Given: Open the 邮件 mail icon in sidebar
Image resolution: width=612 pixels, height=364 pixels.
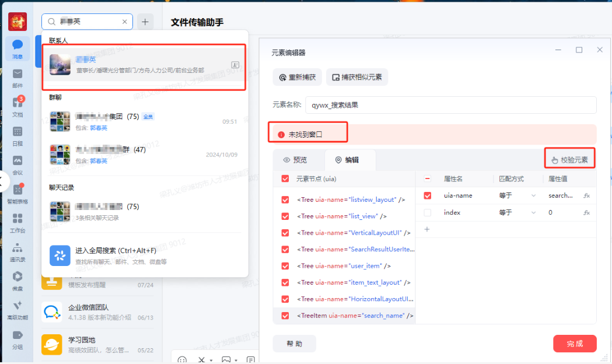Looking at the screenshot, I should pos(18,78).
